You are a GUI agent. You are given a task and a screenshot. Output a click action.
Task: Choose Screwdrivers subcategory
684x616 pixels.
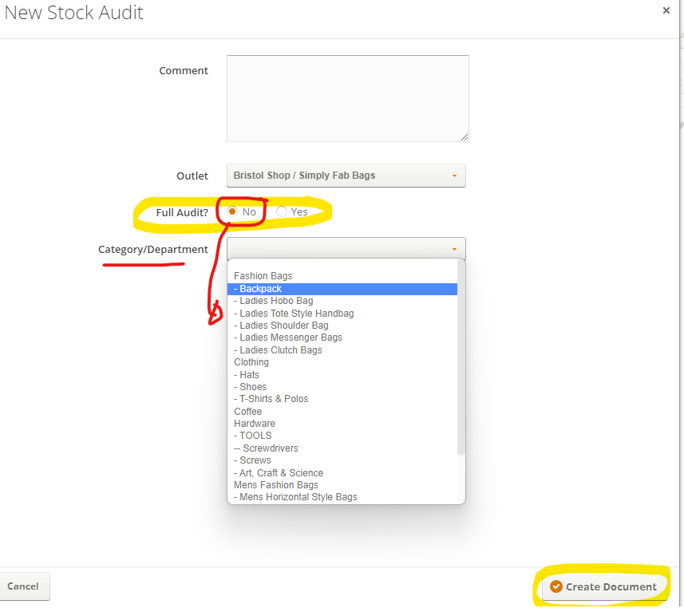tap(342, 448)
